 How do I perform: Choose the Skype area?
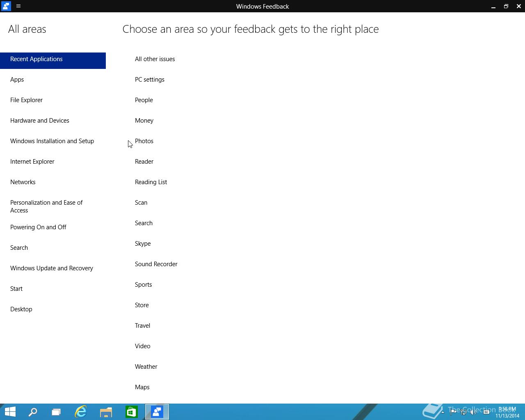[x=143, y=244]
